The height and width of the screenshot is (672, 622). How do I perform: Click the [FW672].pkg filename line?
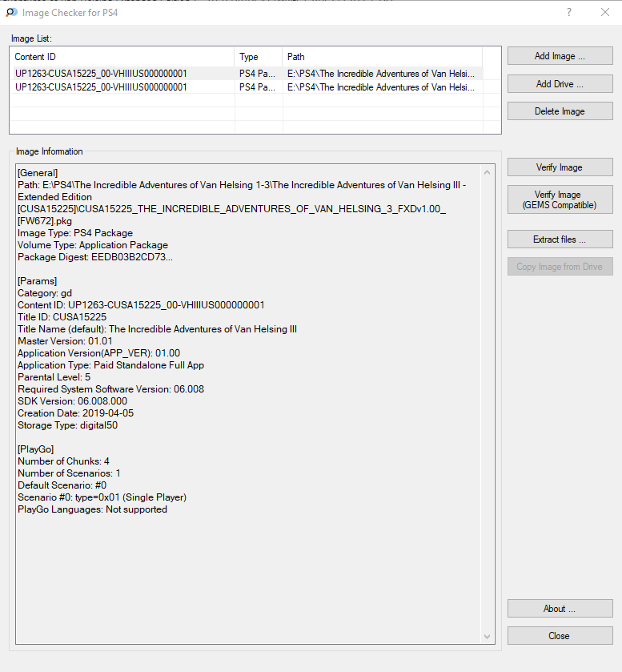pos(45,221)
